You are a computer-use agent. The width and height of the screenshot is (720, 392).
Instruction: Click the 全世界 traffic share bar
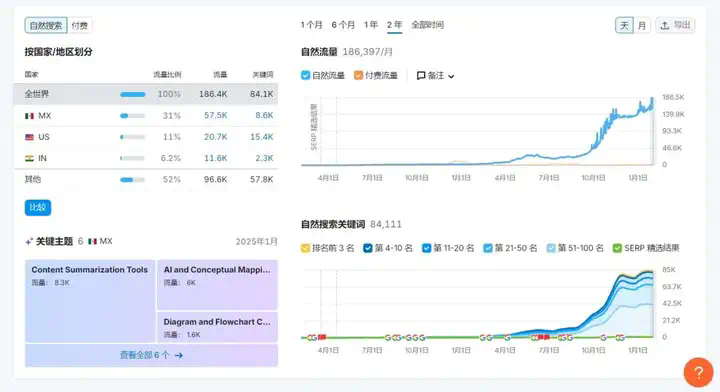[133, 95]
